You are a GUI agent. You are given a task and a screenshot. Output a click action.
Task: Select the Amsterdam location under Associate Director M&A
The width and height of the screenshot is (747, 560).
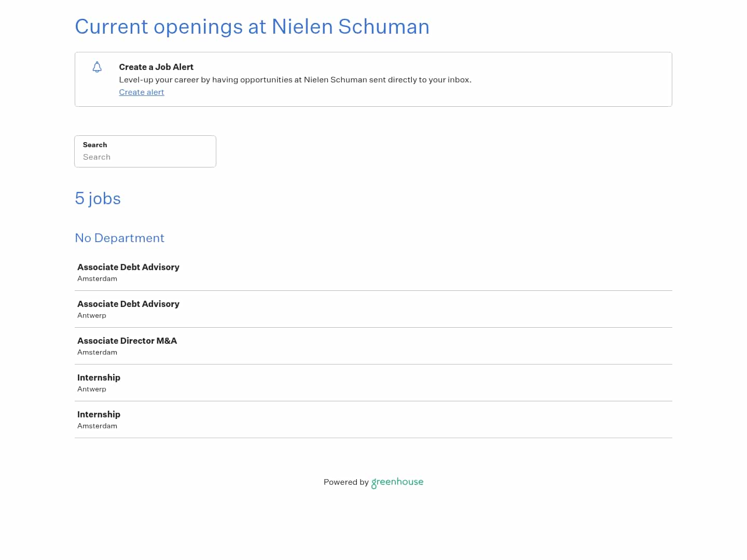(97, 352)
